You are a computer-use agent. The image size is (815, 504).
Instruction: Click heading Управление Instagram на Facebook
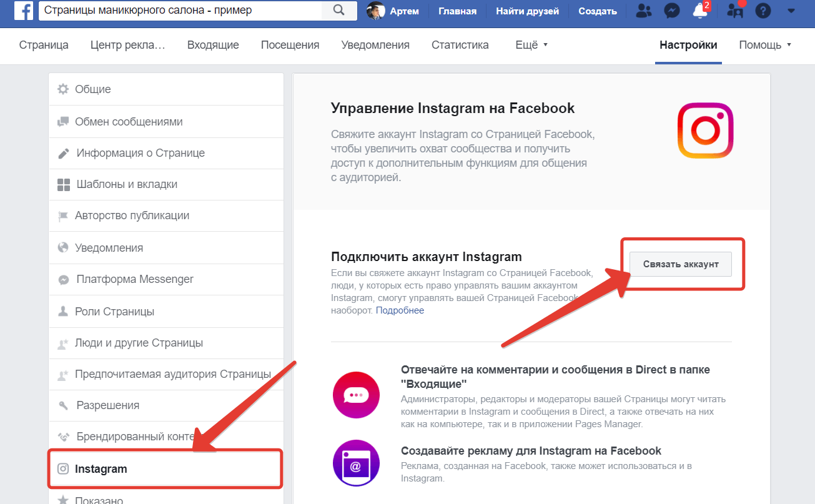click(x=453, y=108)
